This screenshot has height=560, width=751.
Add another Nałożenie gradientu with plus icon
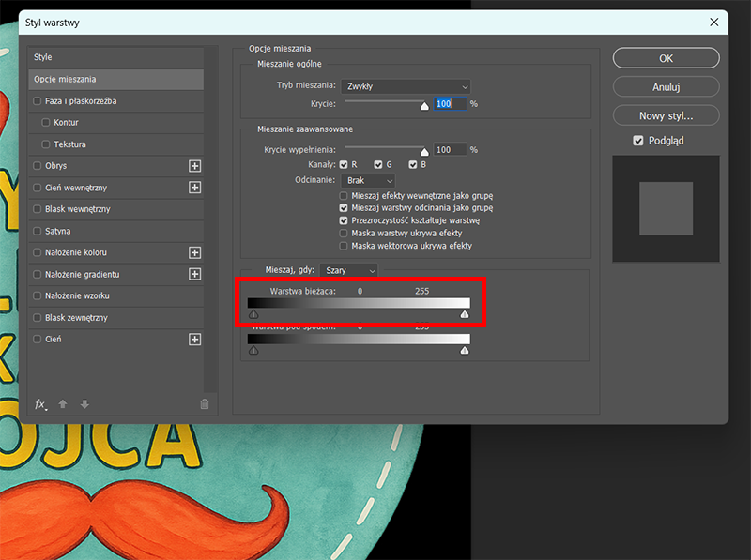(x=195, y=274)
